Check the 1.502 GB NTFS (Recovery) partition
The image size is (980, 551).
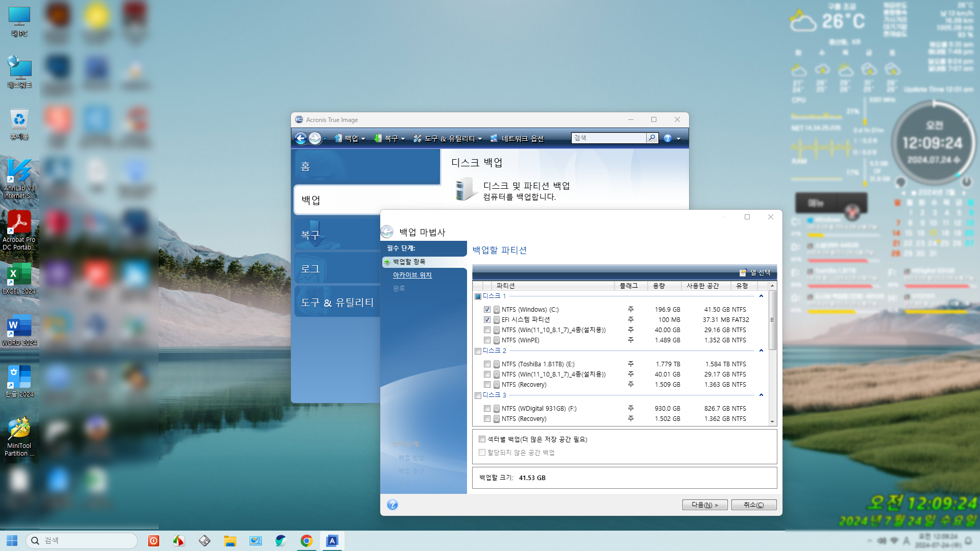(x=487, y=419)
